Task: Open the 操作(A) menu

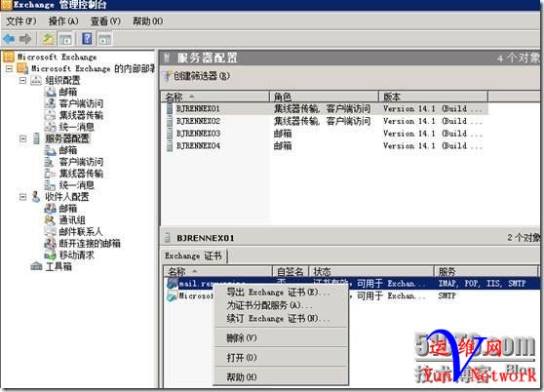Action: pos(63,21)
